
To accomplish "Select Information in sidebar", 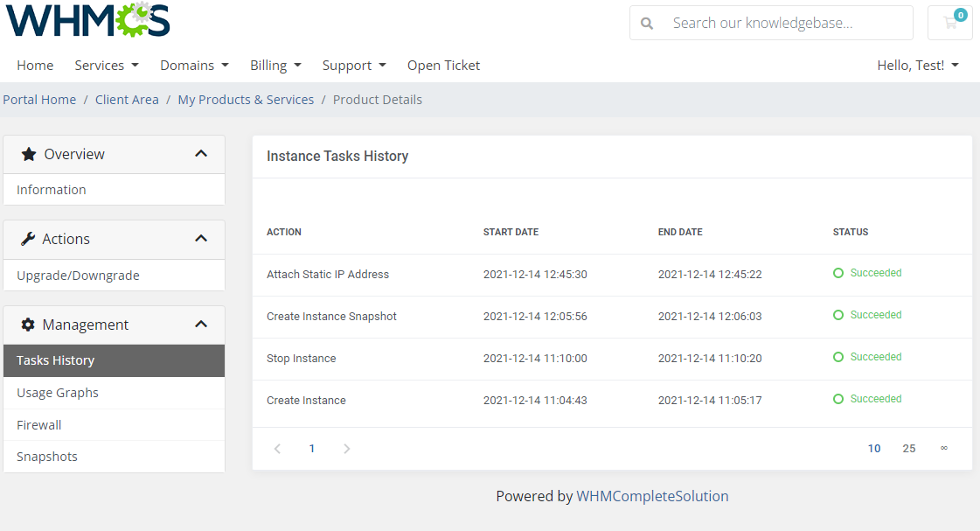I will [x=114, y=190].
